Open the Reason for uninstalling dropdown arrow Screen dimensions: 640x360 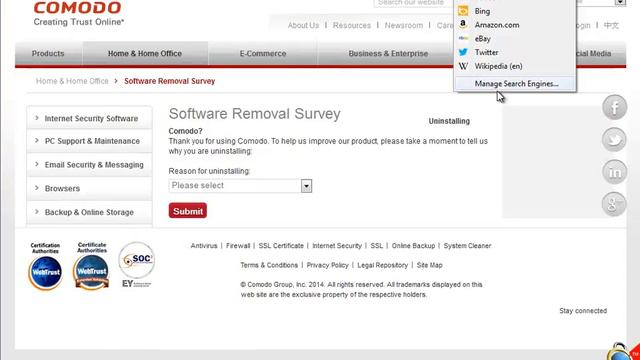click(x=306, y=186)
